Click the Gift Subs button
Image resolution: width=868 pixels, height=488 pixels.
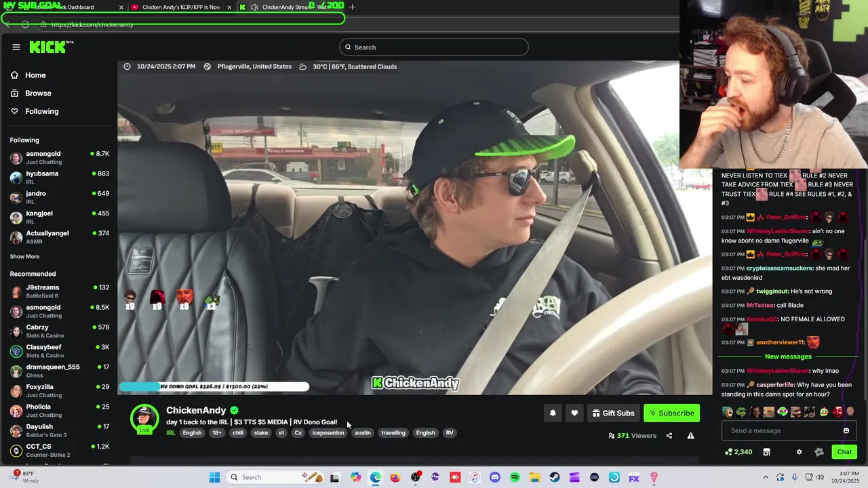613,413
